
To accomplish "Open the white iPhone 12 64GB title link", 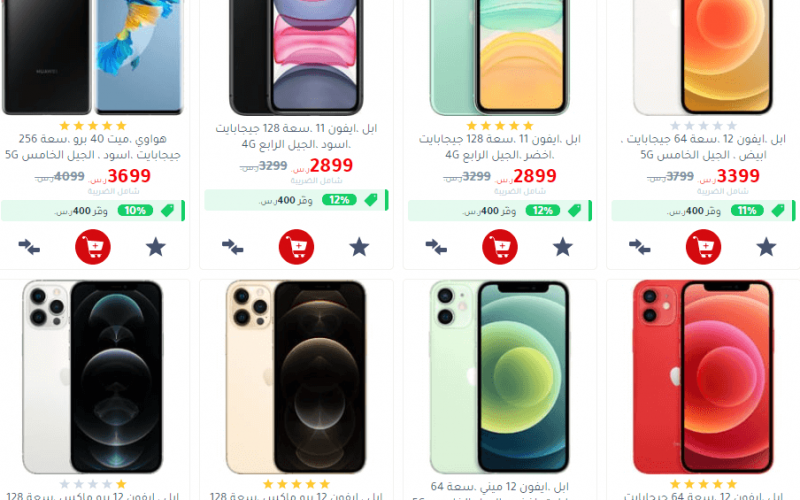I will tap(704, 146).
